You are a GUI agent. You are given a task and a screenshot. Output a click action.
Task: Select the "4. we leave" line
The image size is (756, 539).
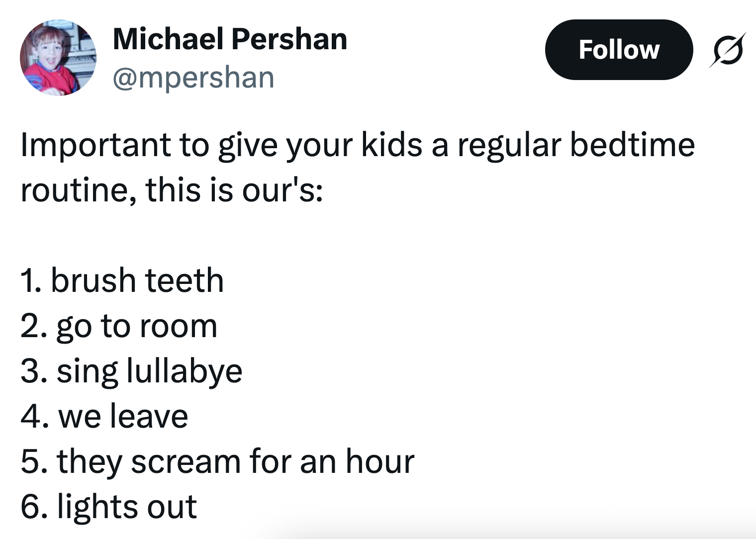point(104,416)
